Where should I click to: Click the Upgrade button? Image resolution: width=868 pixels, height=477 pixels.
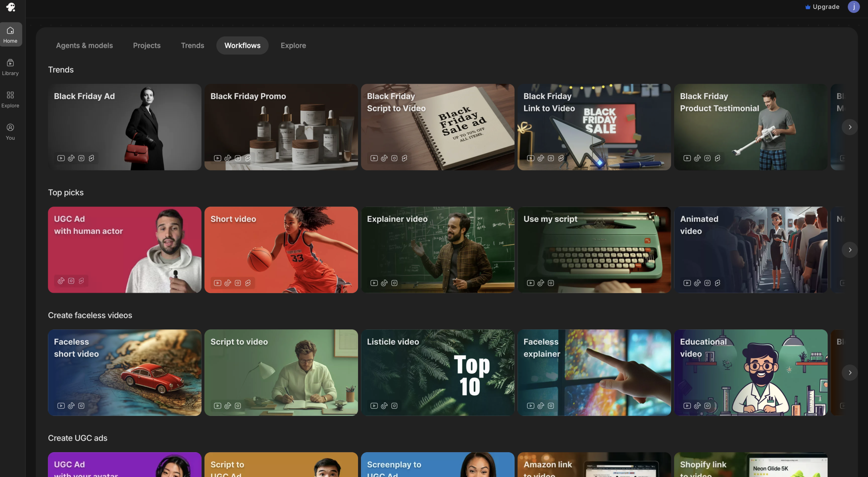tap(822, 7)
